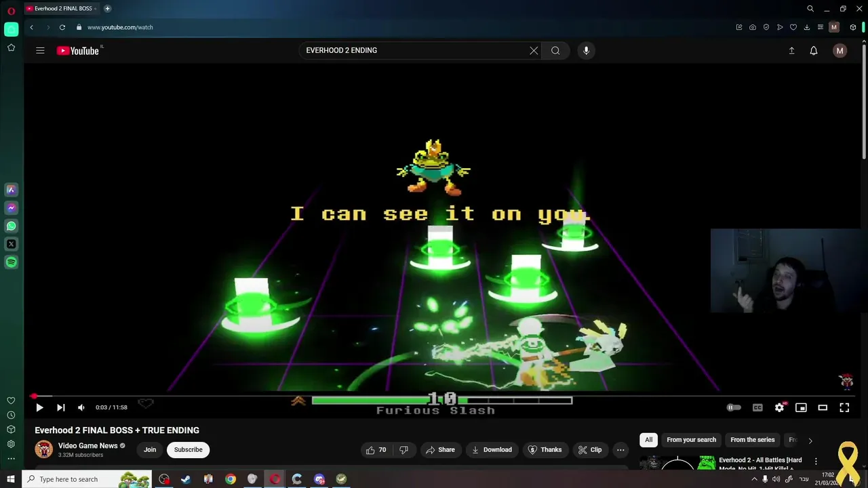The height and width of the screenshot is (488, 868).
Task: Open Opera downloads panel
Action: click(807, 27)
